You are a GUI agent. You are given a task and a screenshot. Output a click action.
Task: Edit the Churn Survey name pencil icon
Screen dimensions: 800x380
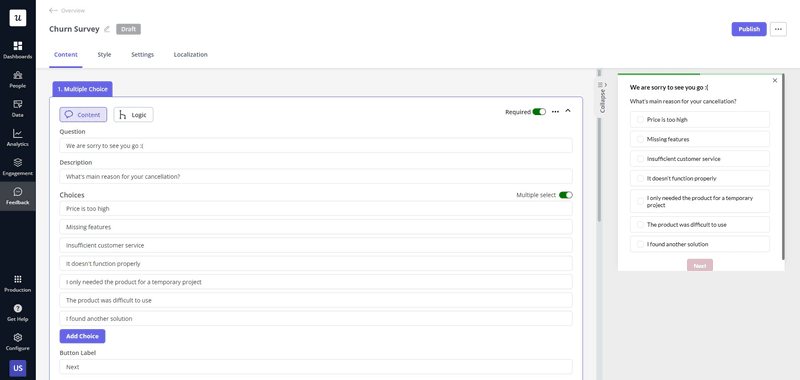(x=107, y=29)
